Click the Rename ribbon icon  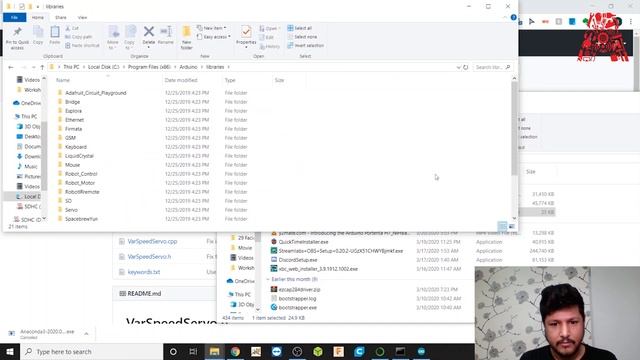pos(166,35)
